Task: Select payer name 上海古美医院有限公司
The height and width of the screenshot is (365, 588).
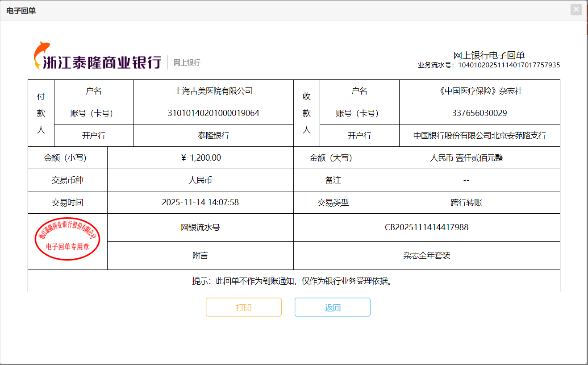Action: tap(213, 91)
